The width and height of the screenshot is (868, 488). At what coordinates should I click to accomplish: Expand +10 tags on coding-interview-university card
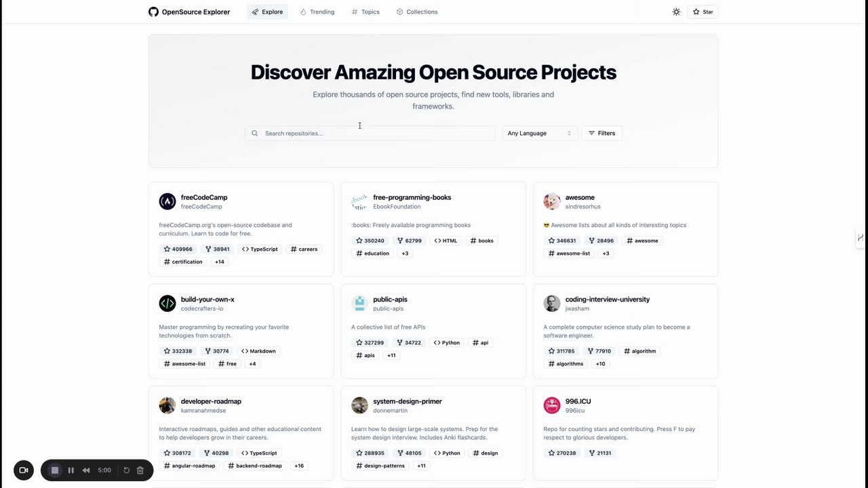click(600, 364)
